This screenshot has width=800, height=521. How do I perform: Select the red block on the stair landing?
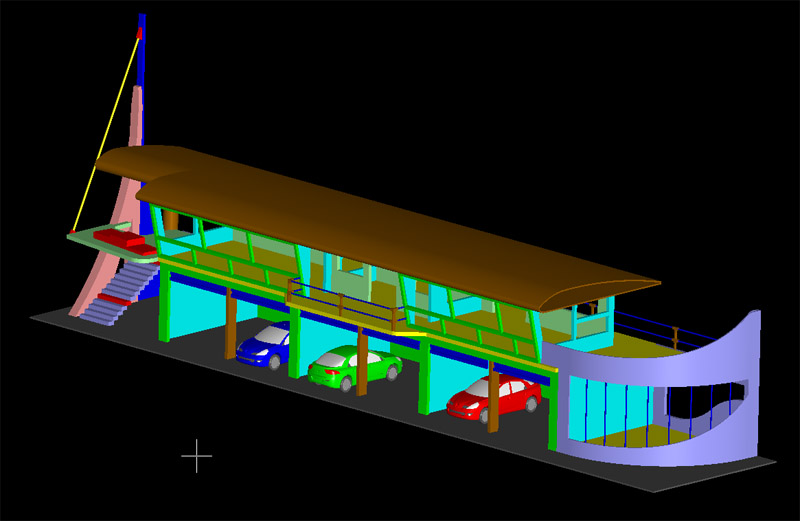click(125, 241)
